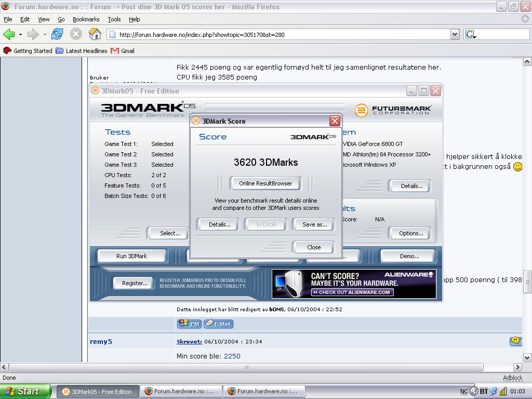Open the Go menu
Viewport: 532px width, 399px height.
(61, 19)
